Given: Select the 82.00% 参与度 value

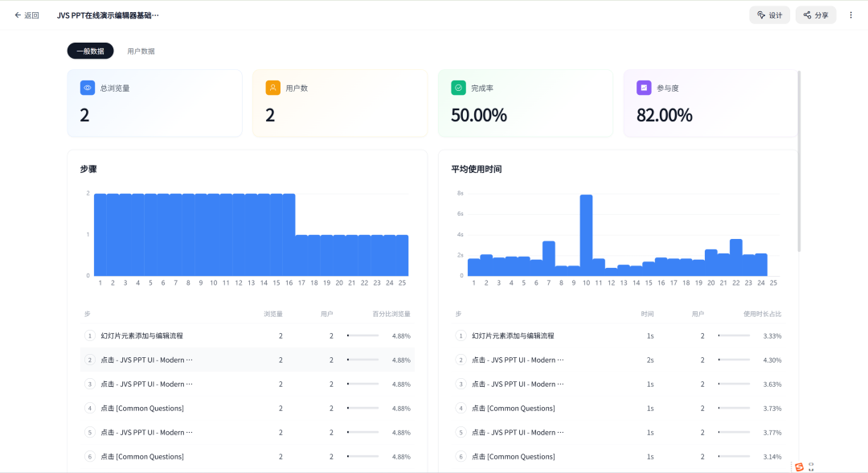Looking at the screenshot, I should [665, 115].
